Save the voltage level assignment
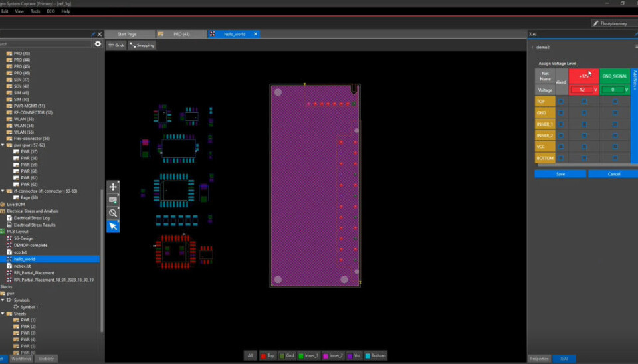The image size is (638, 364). tap(560, 174)
